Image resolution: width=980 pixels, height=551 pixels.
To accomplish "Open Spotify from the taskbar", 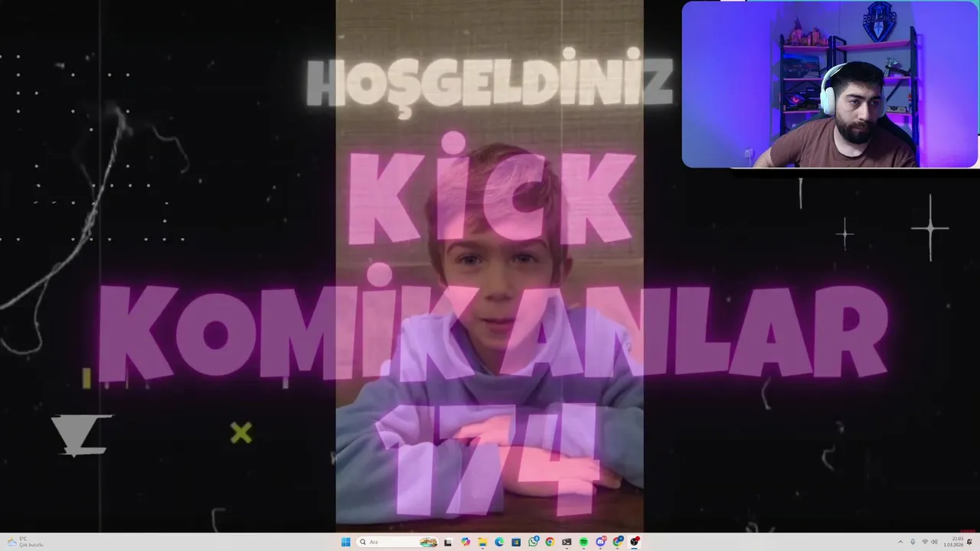I will click(583, 542).
